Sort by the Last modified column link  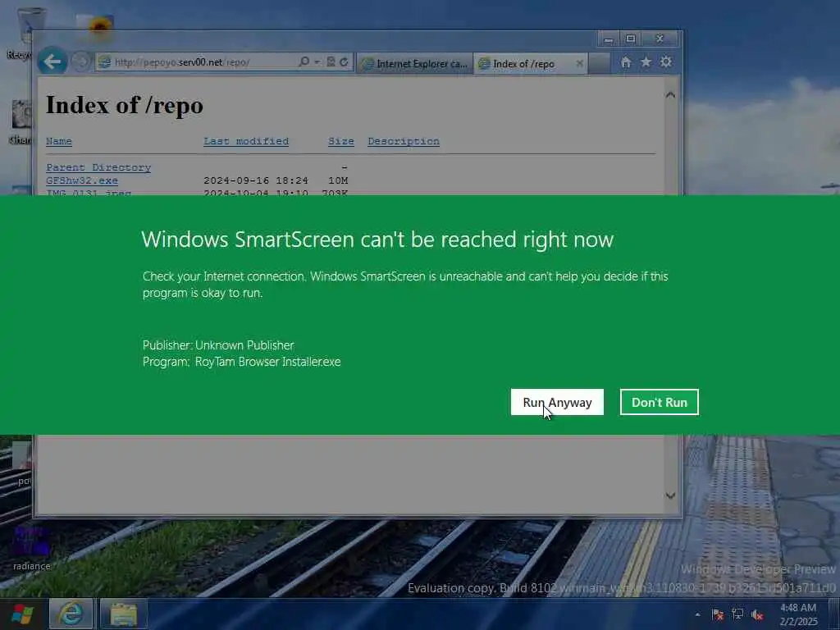246,141
